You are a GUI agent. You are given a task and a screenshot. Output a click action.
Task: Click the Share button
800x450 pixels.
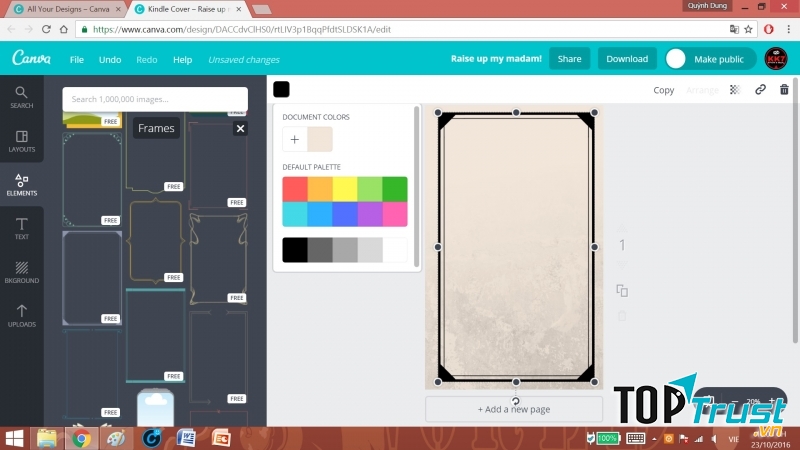click(x=569, y=59)
